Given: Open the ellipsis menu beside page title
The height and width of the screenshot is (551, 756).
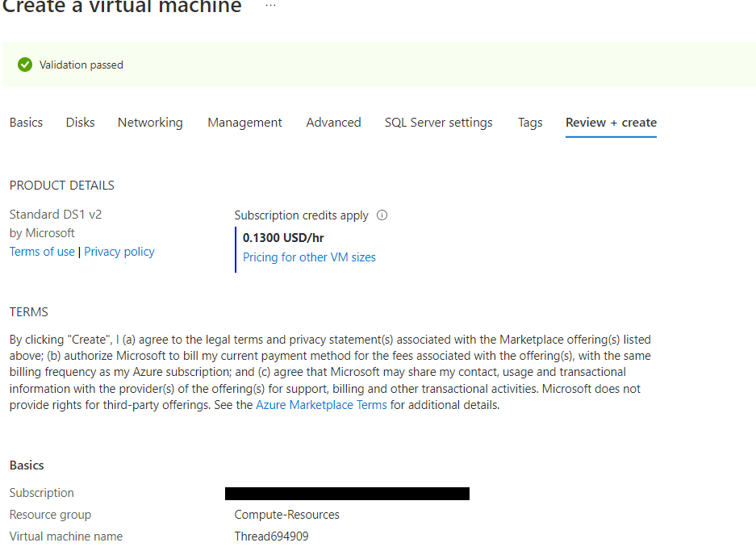Looking at the screenshot, I should tap(270, 6).
